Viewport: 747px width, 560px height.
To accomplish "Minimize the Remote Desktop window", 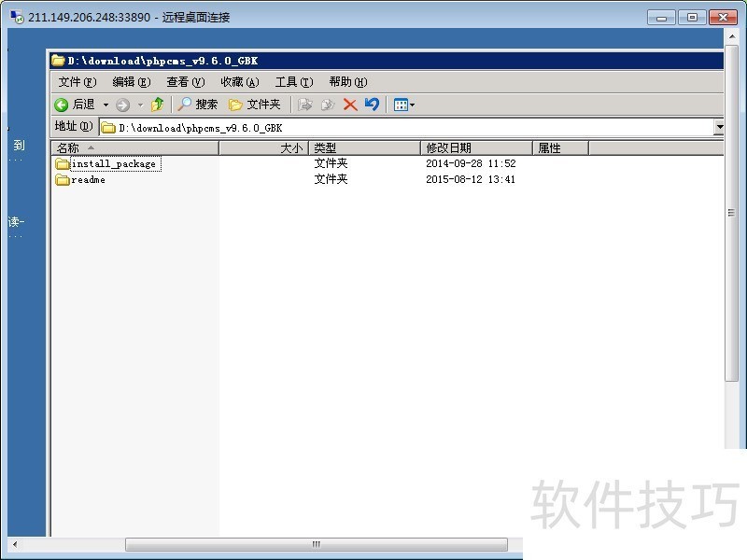I will 661,18.
